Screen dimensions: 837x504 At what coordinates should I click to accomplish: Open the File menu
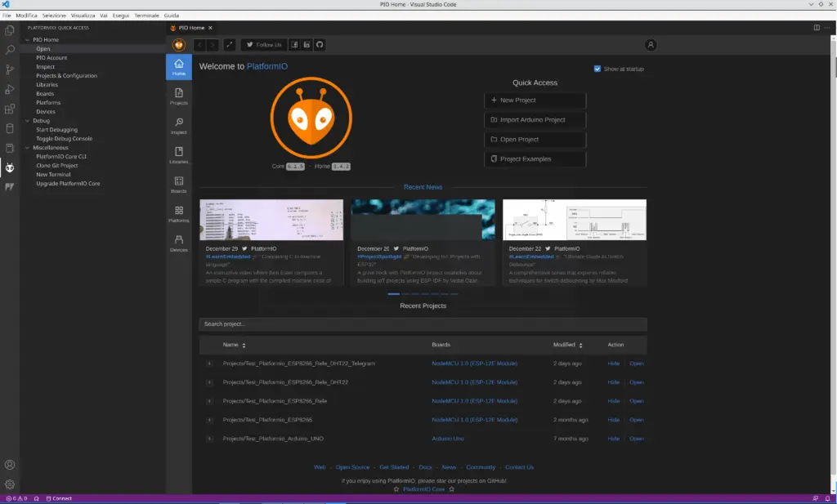coord(7,16)
